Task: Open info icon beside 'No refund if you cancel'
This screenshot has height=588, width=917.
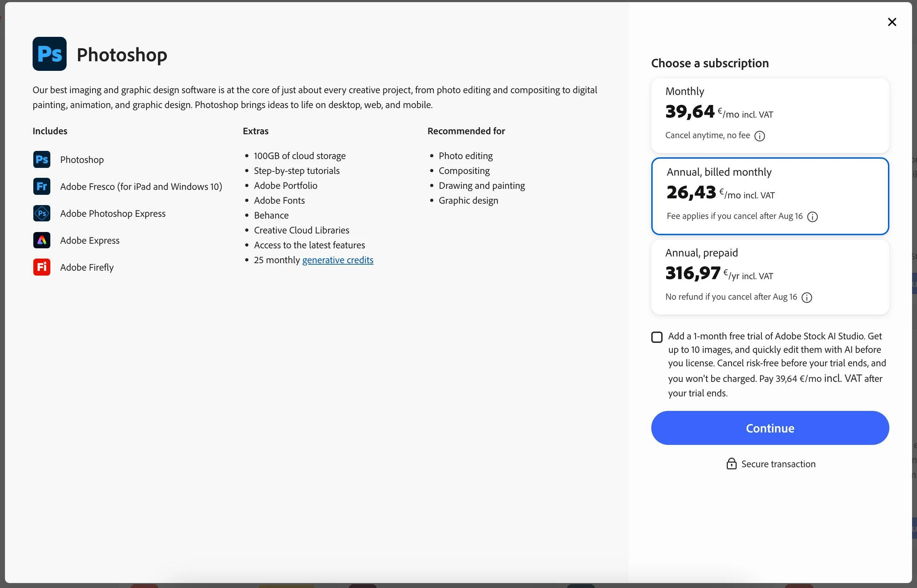Action: pos(806,298)
